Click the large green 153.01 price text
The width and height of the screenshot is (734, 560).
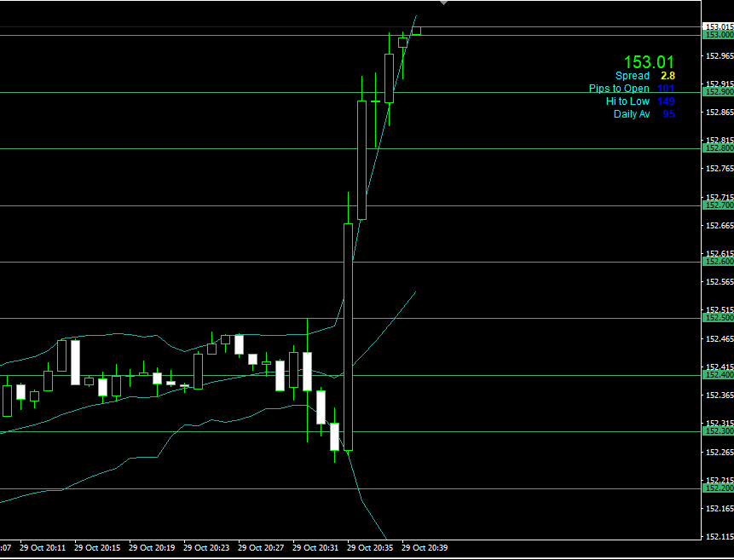click(649, 61)
